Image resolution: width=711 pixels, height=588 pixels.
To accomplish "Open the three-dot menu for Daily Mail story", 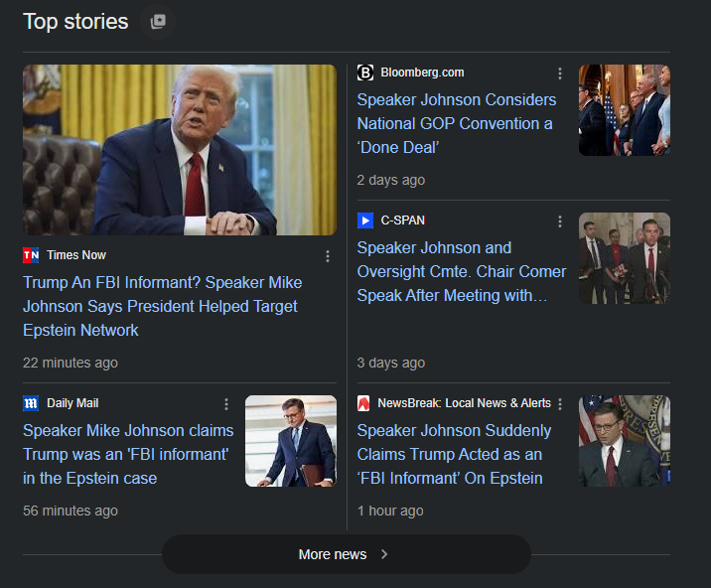I will tap(226, 404).
